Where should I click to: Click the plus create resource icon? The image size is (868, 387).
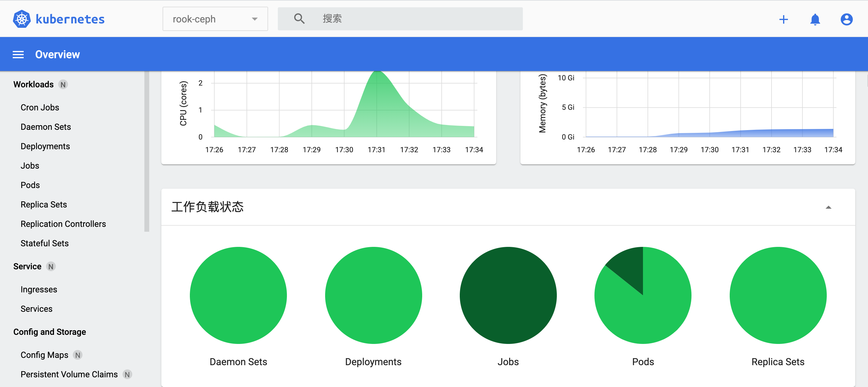(x=783, y=19)
